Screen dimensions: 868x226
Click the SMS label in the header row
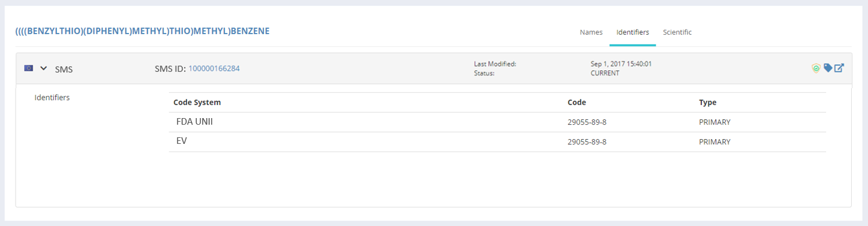[64, 69]
